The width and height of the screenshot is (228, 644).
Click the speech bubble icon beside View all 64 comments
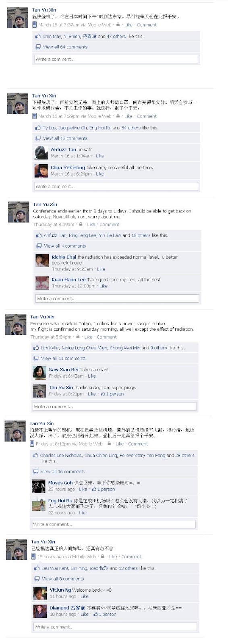[38, 47]
